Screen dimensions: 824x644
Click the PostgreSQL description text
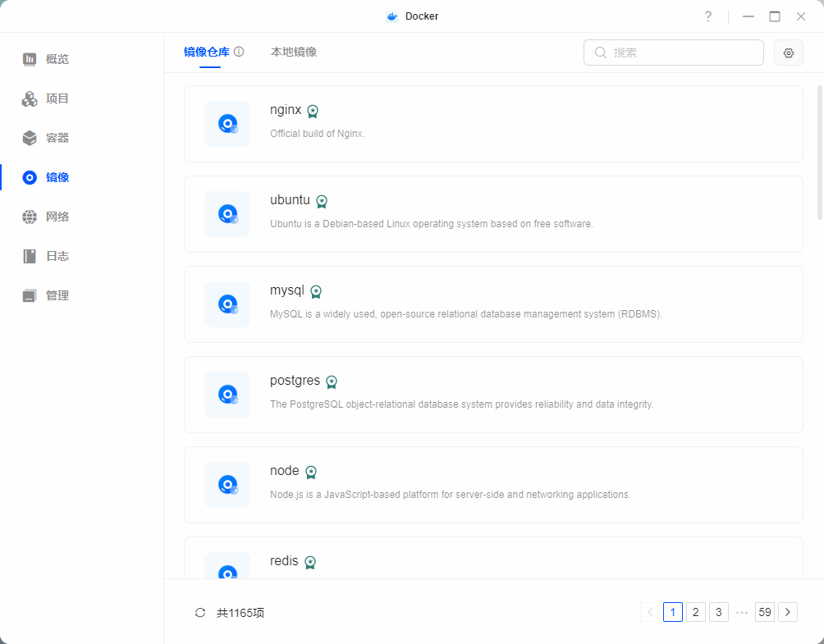coord(461,404)
